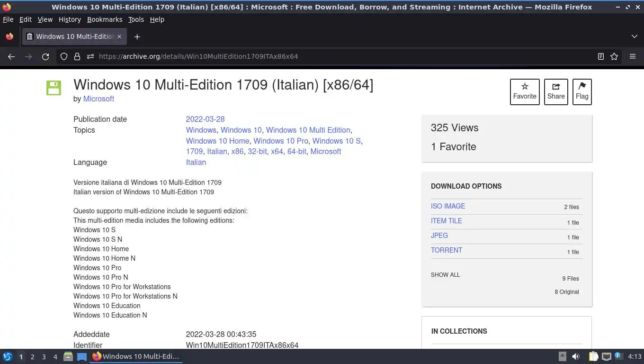The image size is (644, 364).
Task: Open the View menu
Action: pyautogui.click(x=45, y=19)
